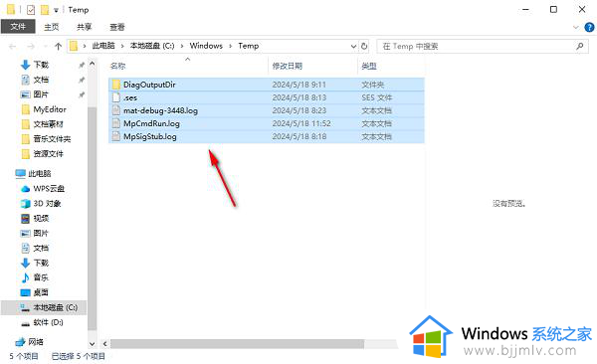Image resolution: width=597 pixels, height=364 pixels.
Task: Select 此电脑 in the navigation pane
Action: (39, 174)
